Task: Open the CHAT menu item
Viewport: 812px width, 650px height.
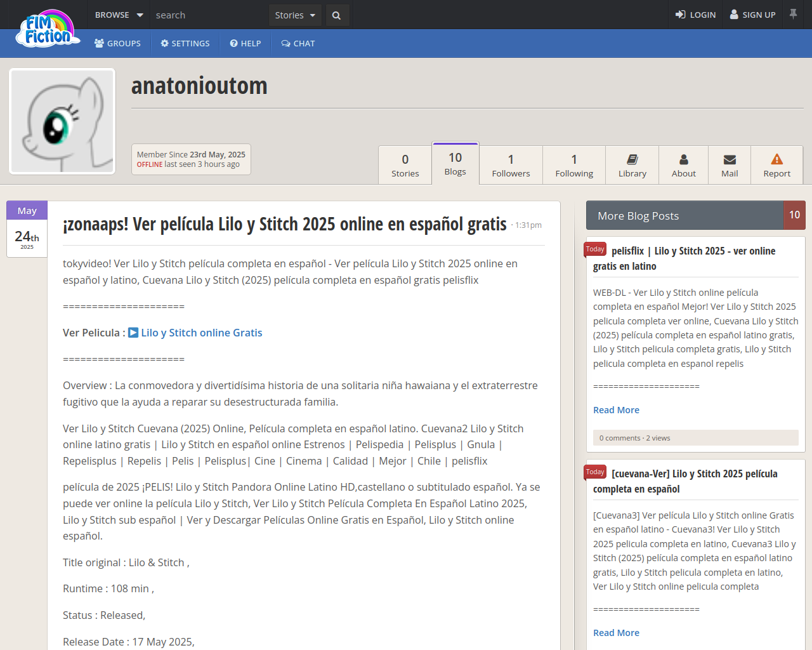Action: click(x=298, y=43)
